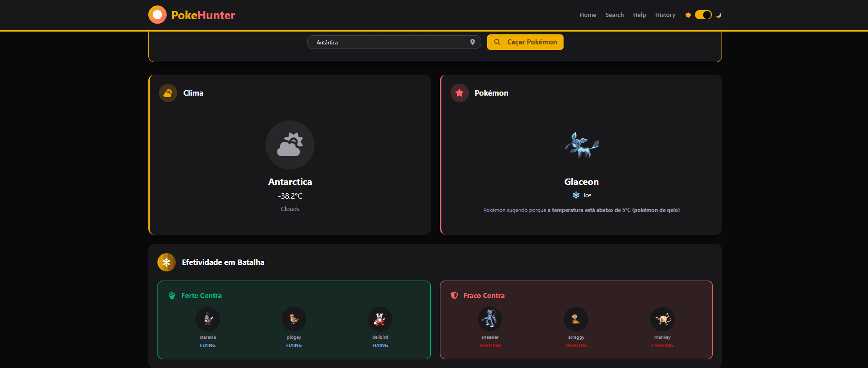
Task: Click the map pin location icon
Action: point(472,42)
